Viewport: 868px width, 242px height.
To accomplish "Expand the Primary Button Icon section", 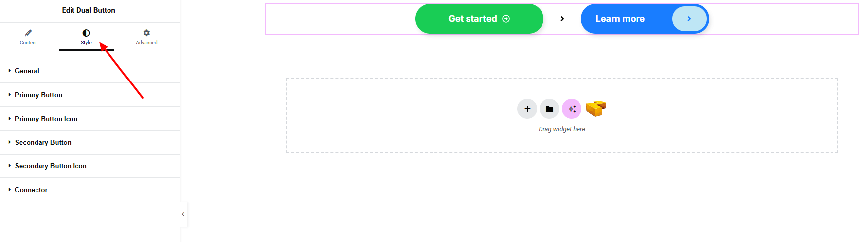I will pyautogui.click(x=46, y=119).
